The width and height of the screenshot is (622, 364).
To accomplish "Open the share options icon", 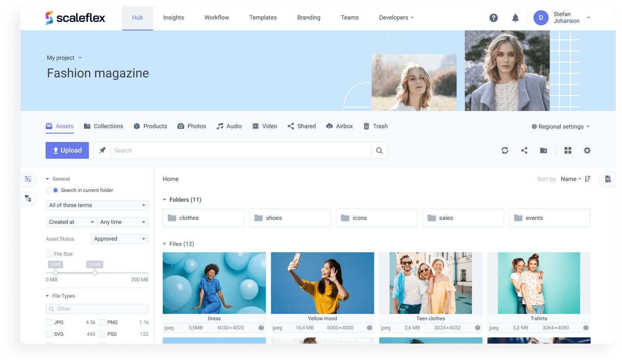I will [524, 150].
